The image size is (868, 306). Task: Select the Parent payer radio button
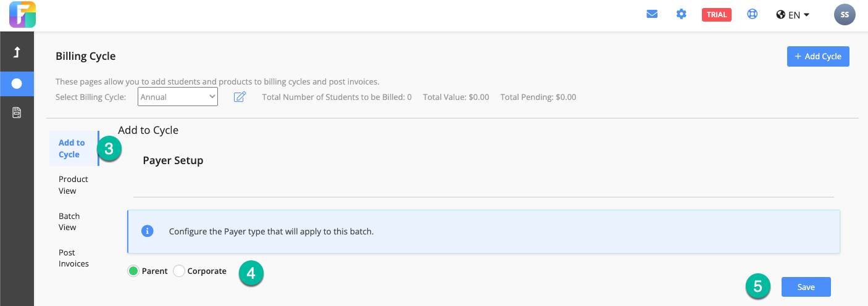[x=133, y=271]
